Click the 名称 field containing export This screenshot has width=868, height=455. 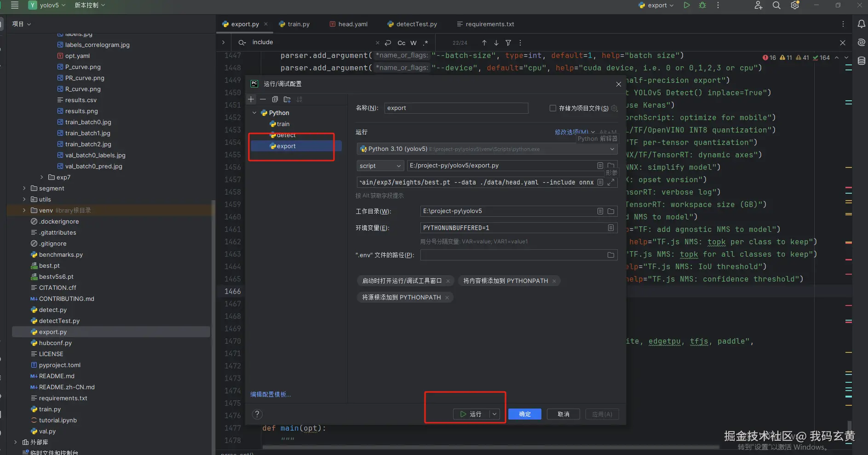click(x=456, y=108)
